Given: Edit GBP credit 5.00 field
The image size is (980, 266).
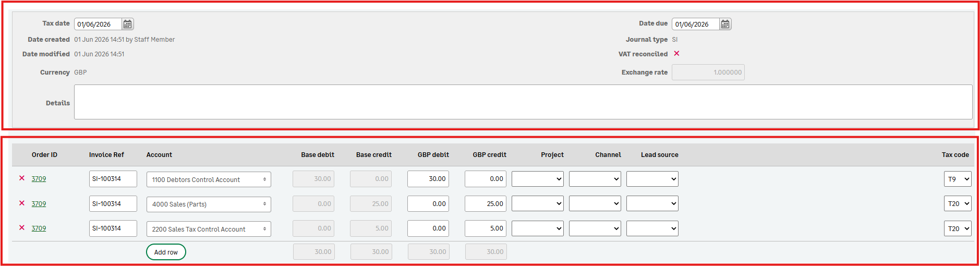Looking at the screenshot, I should click(486, 228).
